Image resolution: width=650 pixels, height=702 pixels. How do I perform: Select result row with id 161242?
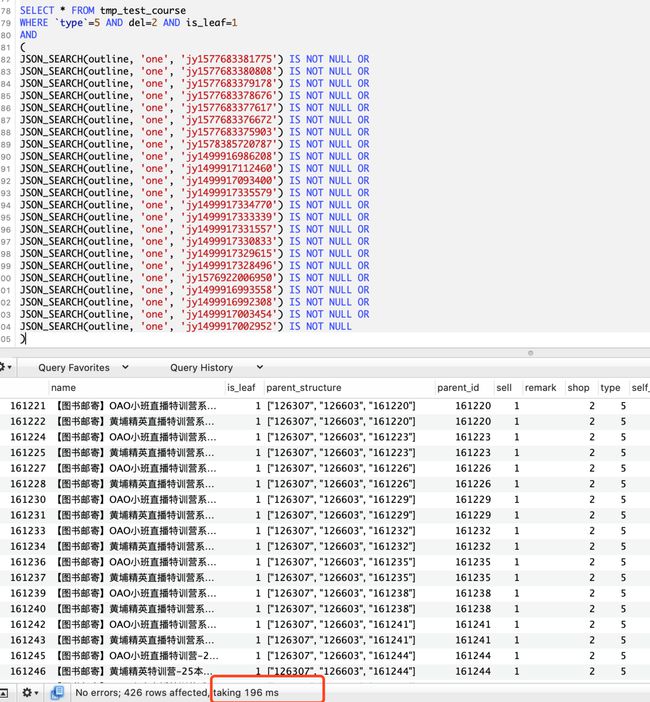click(325, 624)
